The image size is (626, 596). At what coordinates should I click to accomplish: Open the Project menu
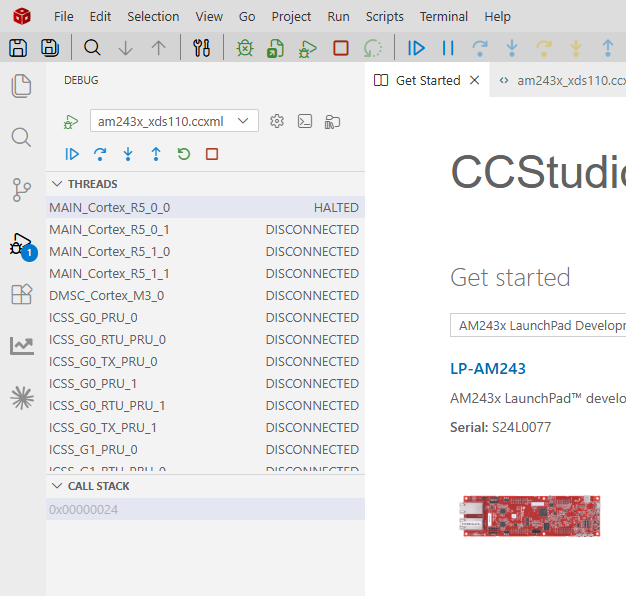pyautogui.click(x=291, y=16)
